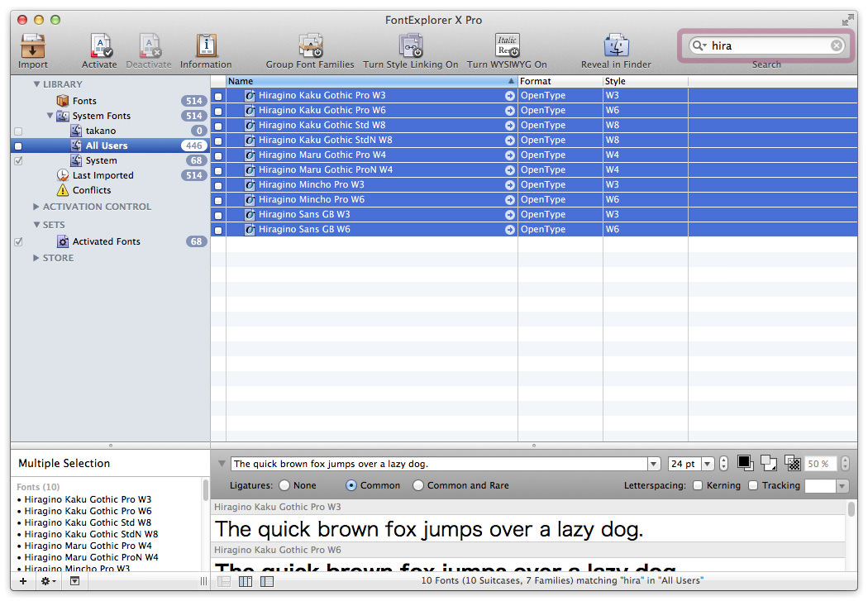868x601 pixels.
Task: Turn WYSIWYG On toolbar icon
Action: tap(507, 46)
